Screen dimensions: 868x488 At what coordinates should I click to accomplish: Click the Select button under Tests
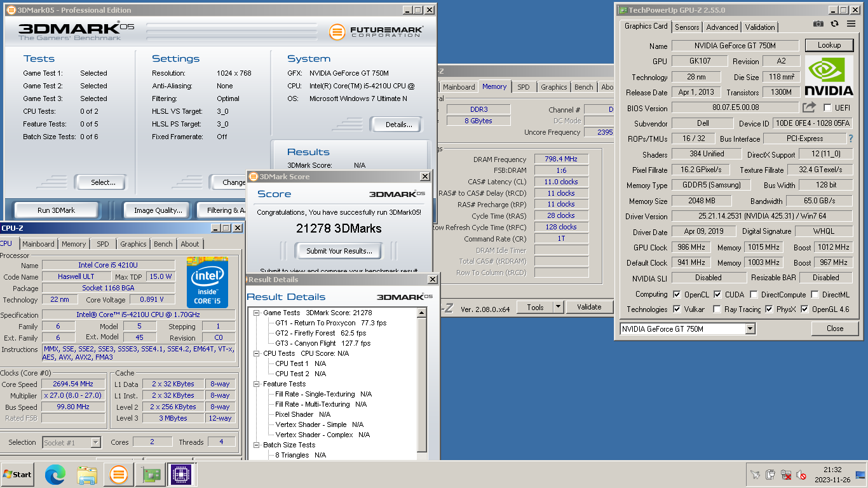pyautogui.click(x=102, y=182)
